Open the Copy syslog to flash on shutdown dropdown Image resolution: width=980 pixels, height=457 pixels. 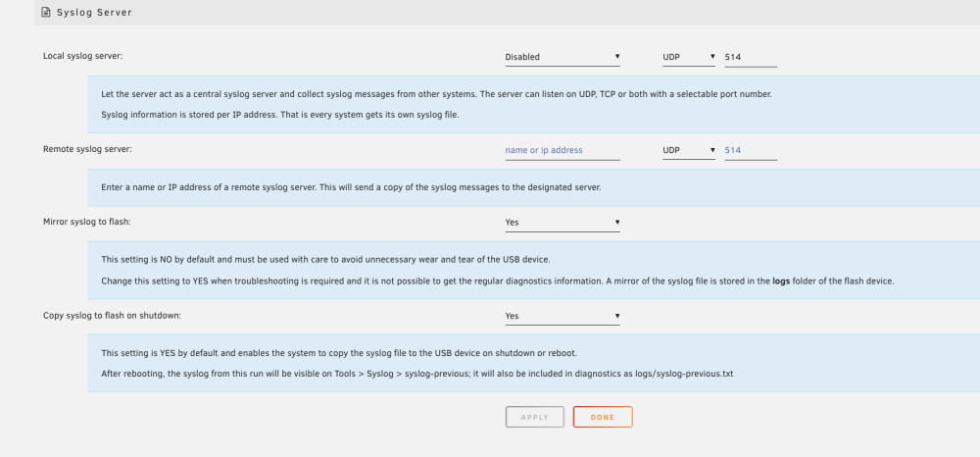(563, 317)
